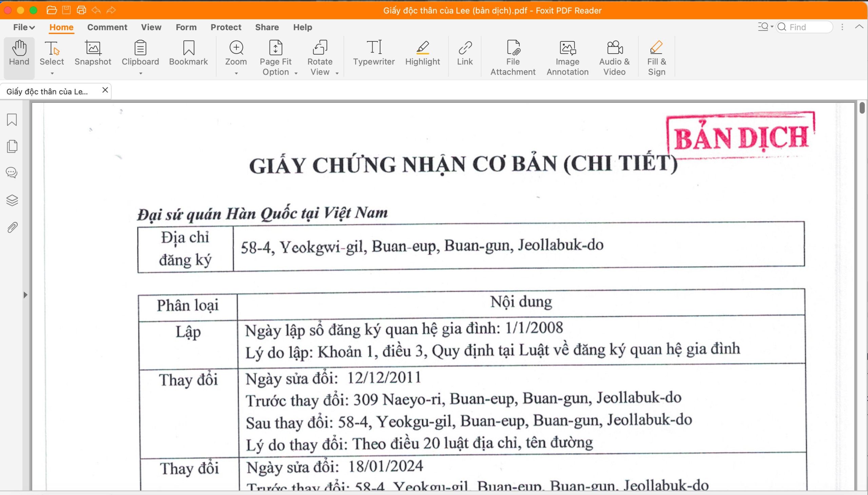Expand the Select tool dropdown arrow
868x495 pixels.
tap(52, 73)
